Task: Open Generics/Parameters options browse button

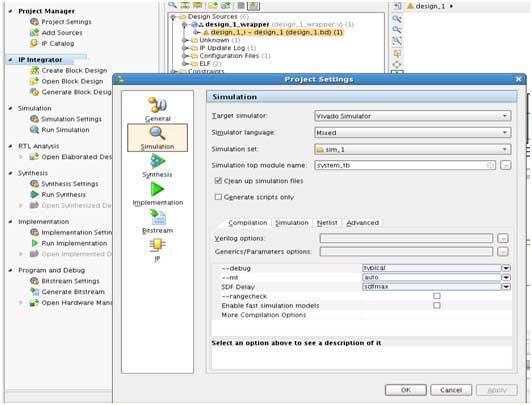Action: [503, 252]
